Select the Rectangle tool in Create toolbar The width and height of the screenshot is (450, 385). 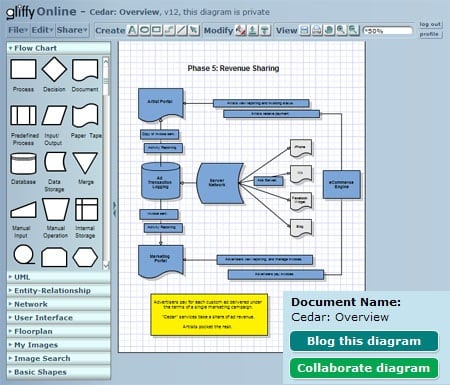(157, 30)
